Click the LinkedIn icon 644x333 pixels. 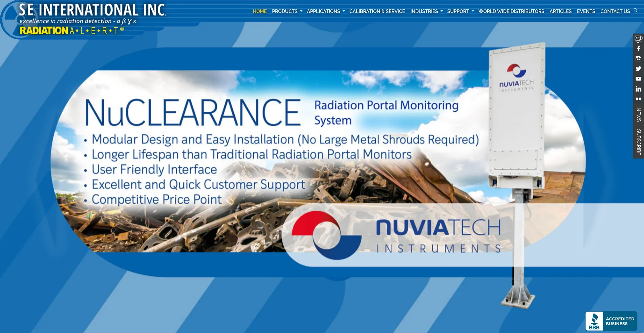coord(638,89)
